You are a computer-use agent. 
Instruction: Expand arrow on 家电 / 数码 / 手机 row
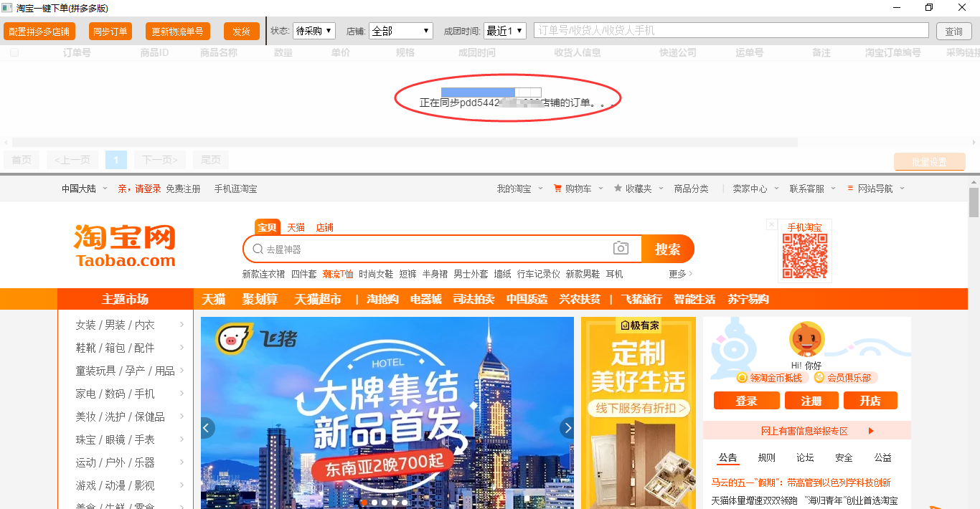[182, 394]
